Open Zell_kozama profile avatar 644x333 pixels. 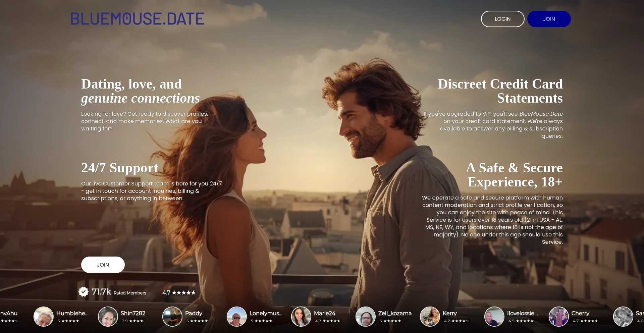(x=366, y=317)
